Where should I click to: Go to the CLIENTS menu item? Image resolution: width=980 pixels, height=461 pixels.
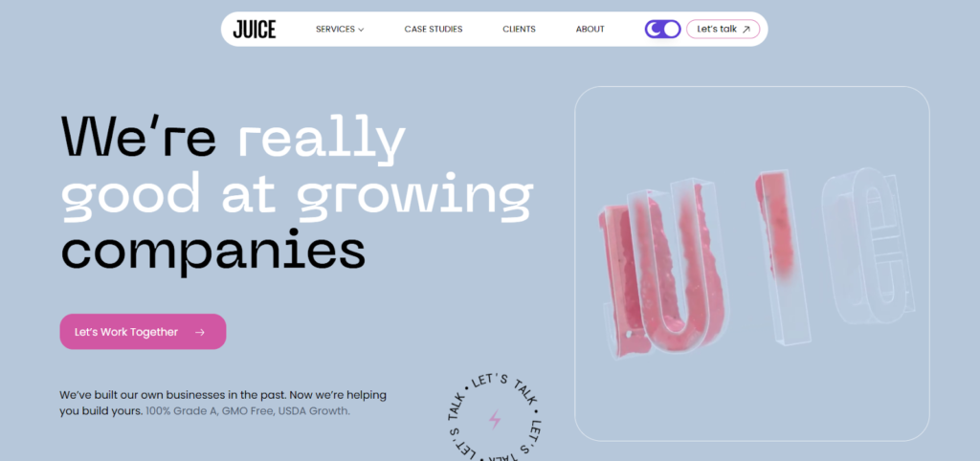[519, 29]
